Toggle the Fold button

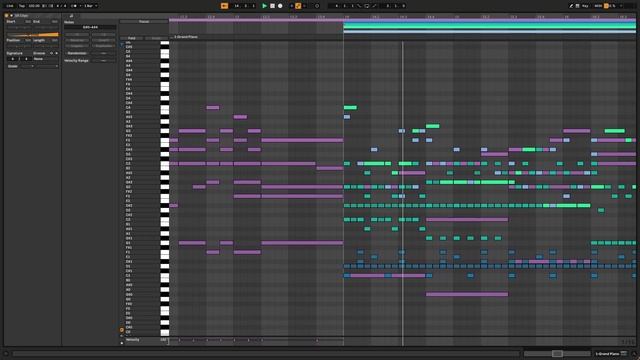132,38
